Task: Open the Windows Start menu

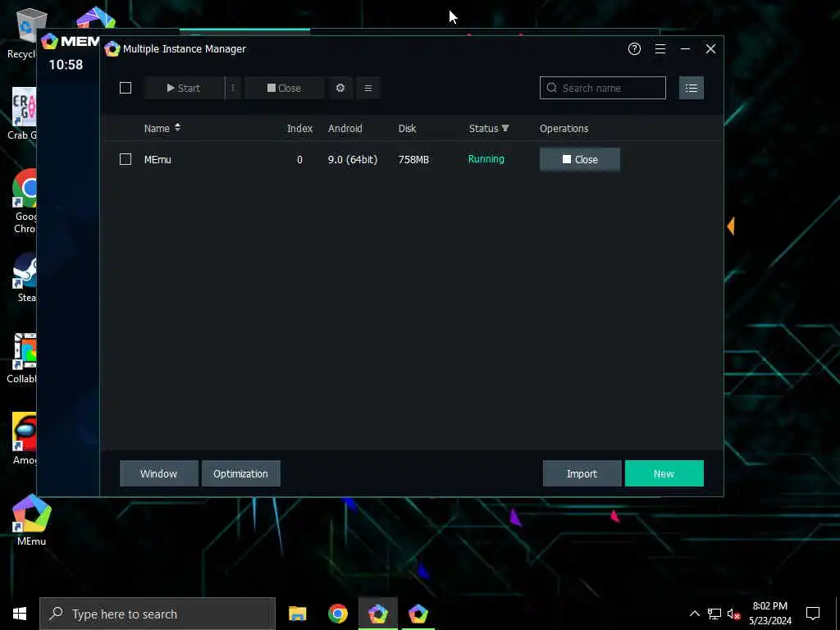Action: click(20, 614)
